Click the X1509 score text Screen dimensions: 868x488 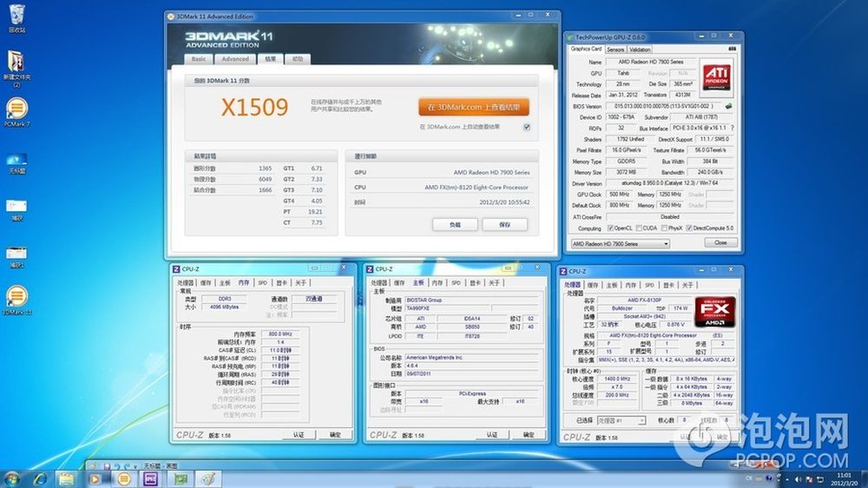coord(254,108)
